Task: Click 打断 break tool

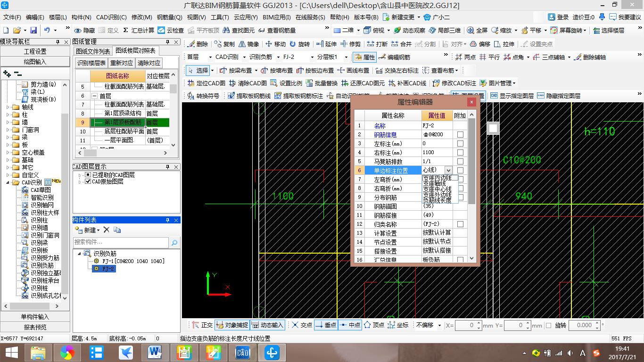Action: pos(377,44)
